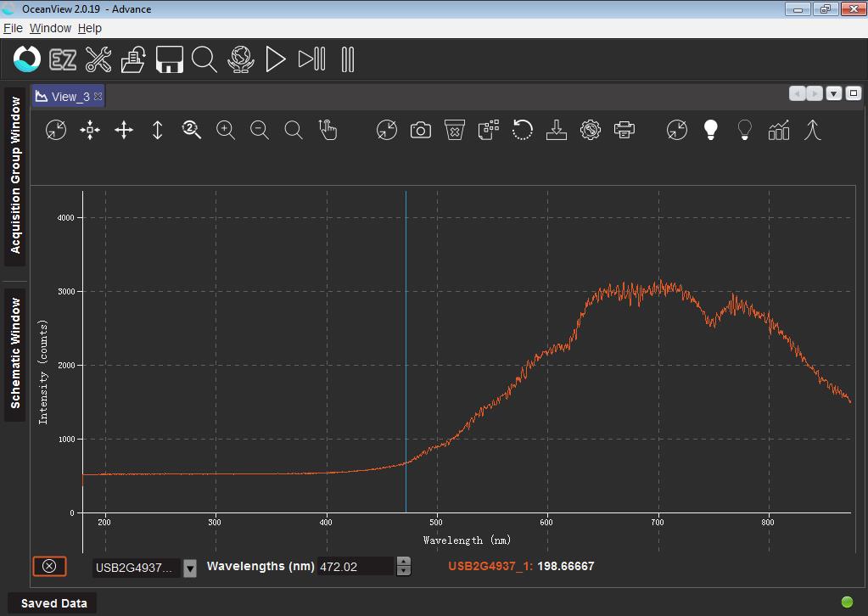Screen dimensions: 868x616
Task: Open the EZ mode icon
Action: pos(62,59)
